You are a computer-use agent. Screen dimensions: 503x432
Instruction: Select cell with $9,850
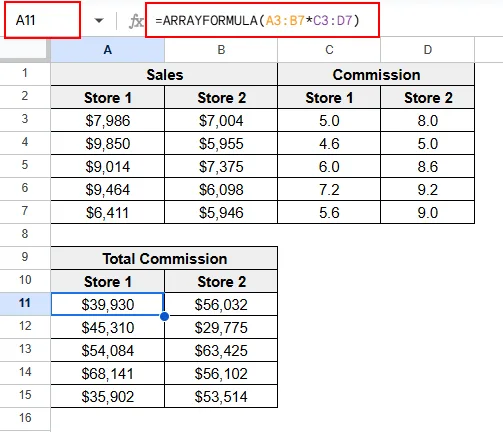(x=108, y=143)
